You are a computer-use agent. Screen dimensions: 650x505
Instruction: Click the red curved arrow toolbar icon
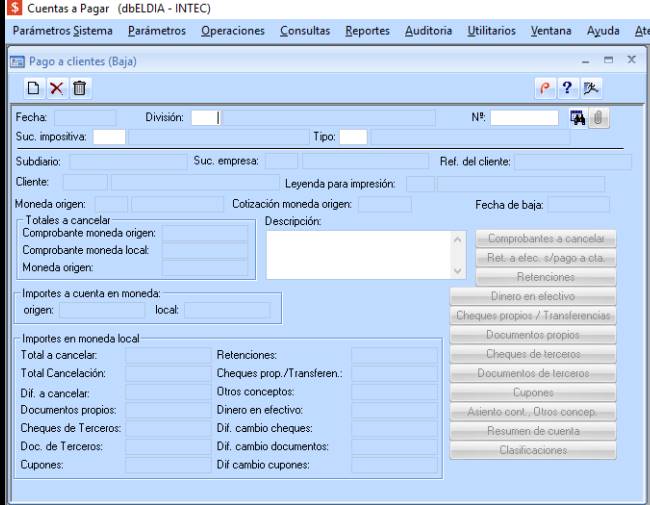(x=546, y=89)
